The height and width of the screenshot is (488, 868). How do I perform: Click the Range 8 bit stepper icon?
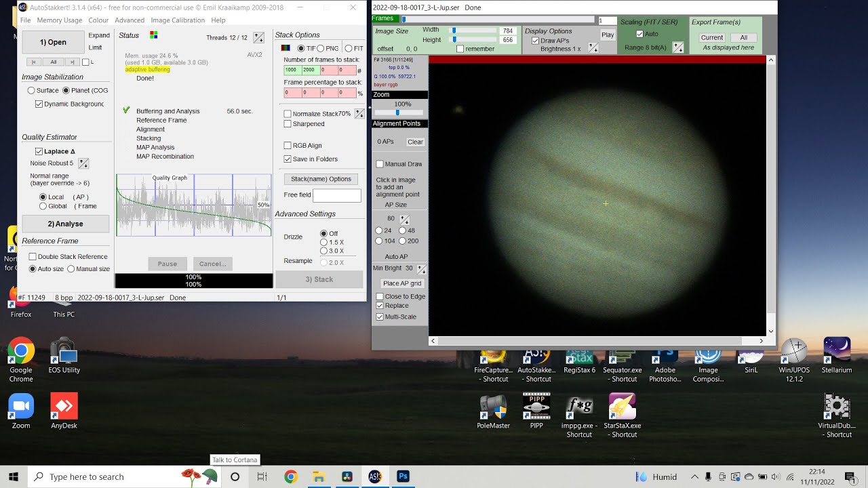(x=678, y=47)
